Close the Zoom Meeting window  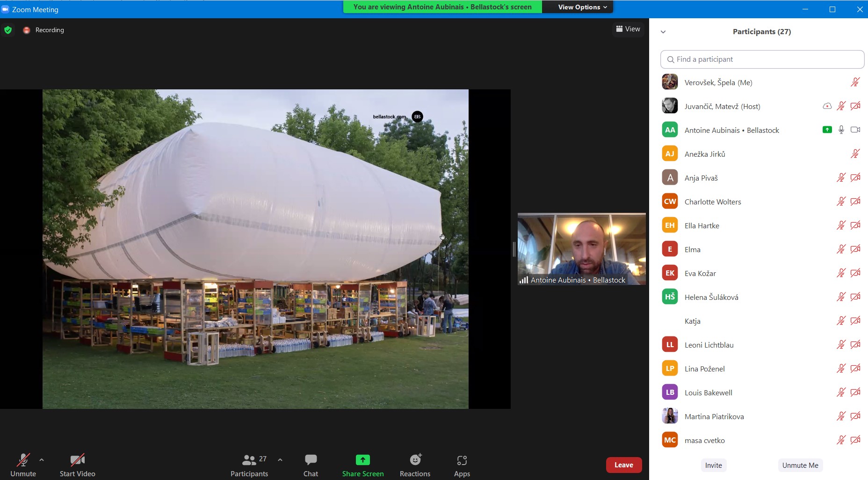point(859,9)
